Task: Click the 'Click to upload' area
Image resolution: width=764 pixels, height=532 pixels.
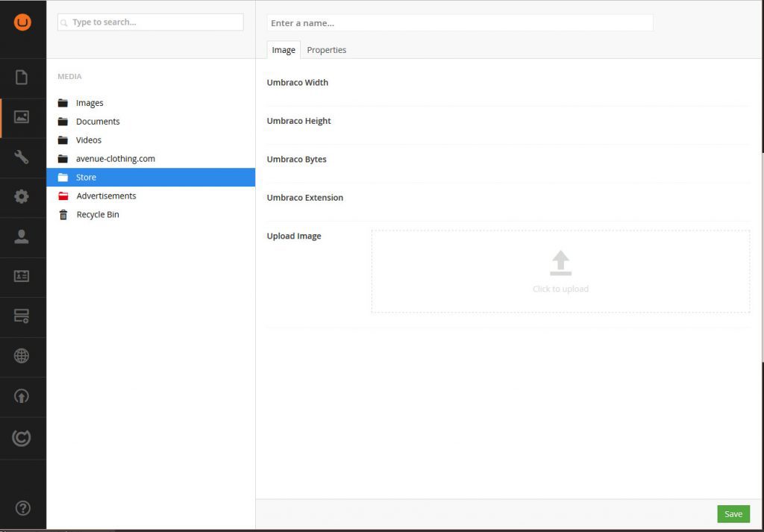Action: pos(560,289)
